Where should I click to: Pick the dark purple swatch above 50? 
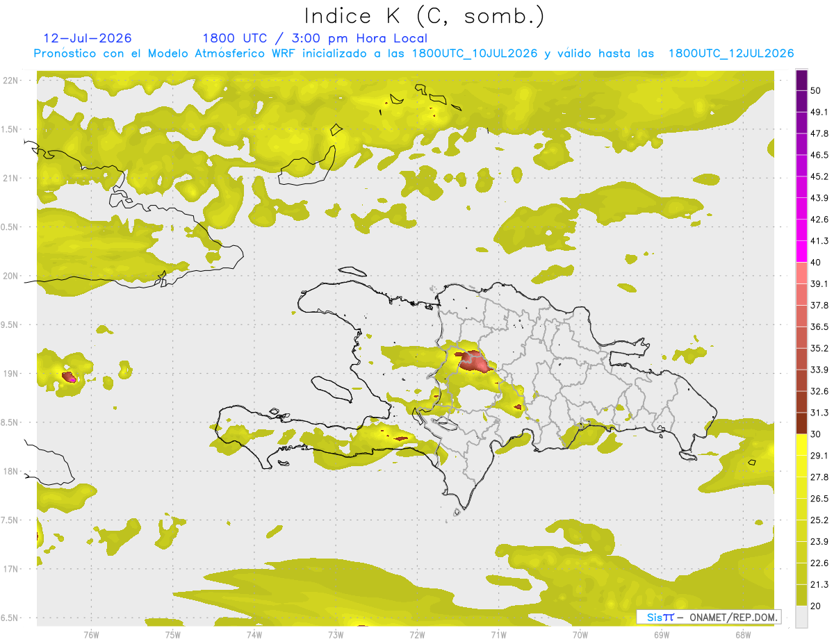[x=801, y=80]
